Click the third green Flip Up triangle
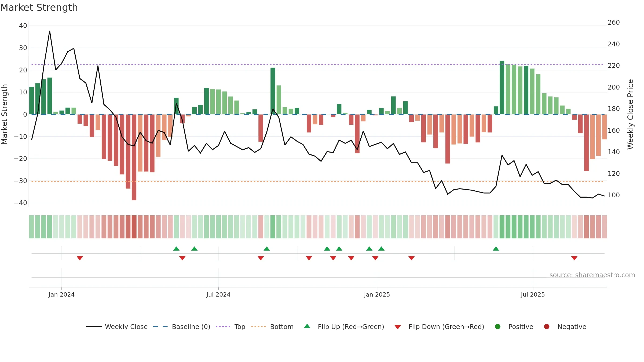This screenshot has height=362, width=644. tap(267, 249)
